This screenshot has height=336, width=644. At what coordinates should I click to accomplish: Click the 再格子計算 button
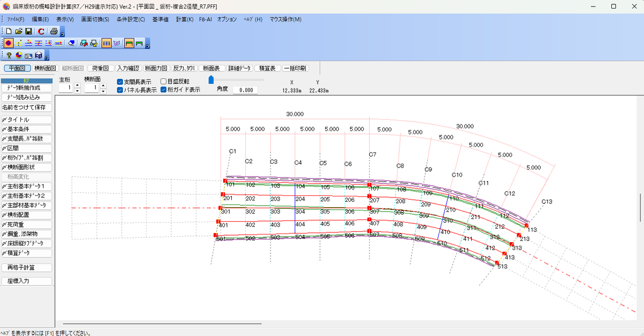tap(27, 267)
